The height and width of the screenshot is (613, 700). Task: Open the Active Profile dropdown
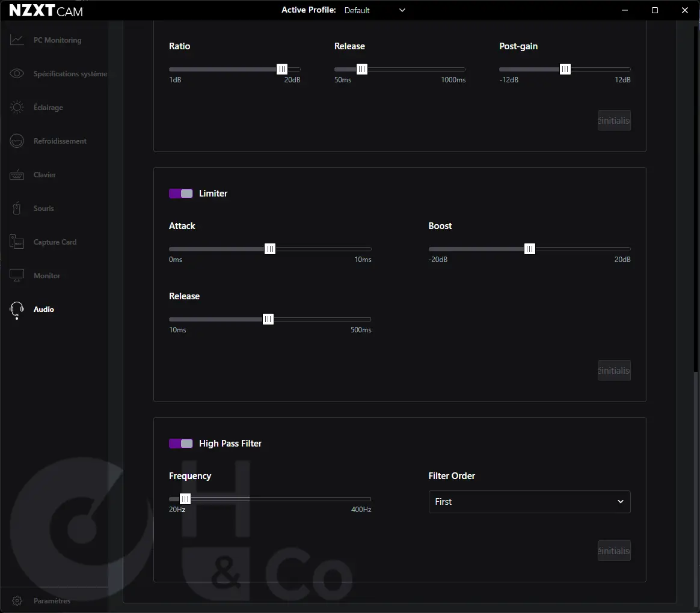375,10
